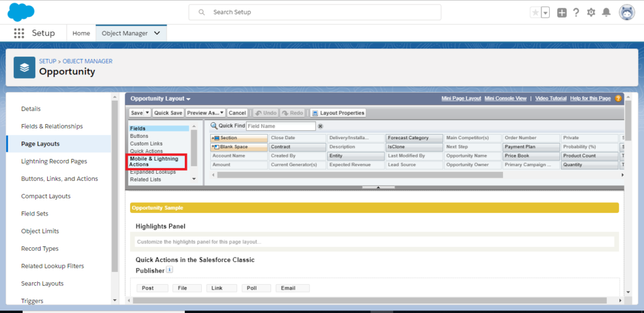This screenshot has height=313, width=644.
Task: Click the Quick Find magnifier icon
Action: 214,125
